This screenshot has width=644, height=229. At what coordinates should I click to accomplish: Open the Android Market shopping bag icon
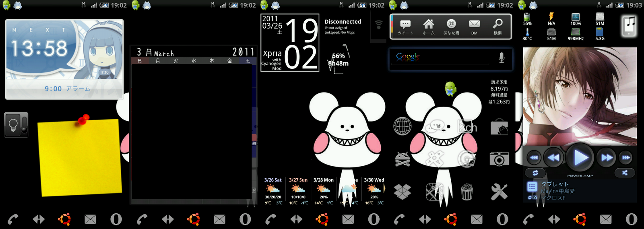pos(499,127)
